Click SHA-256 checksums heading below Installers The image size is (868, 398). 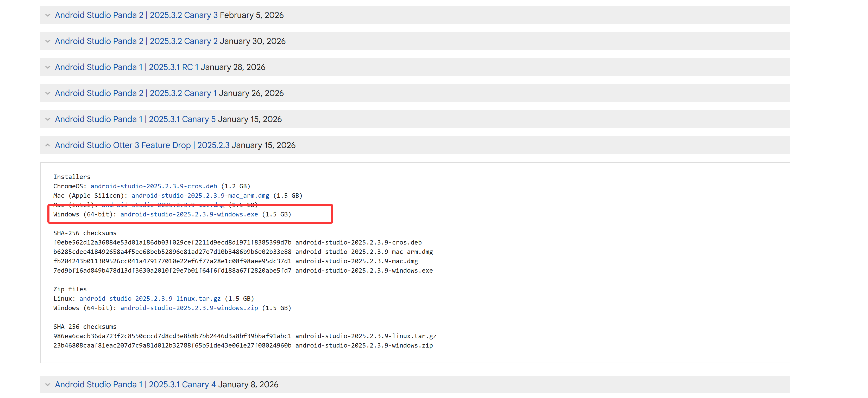85,233
